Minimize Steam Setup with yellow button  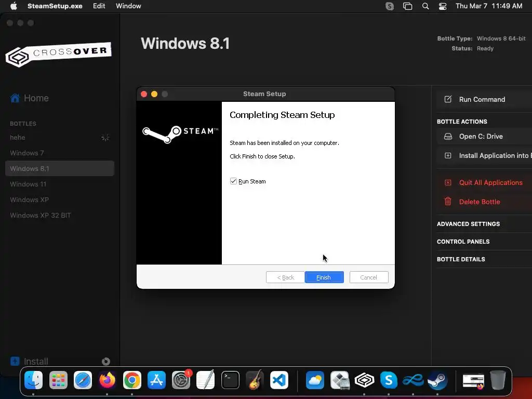click(x=154, y=94)
